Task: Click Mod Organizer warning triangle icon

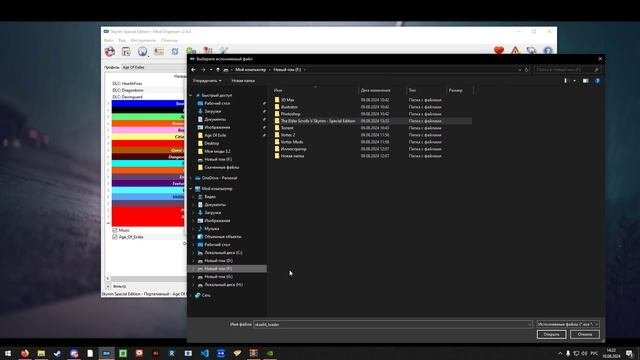Action: 515,51
